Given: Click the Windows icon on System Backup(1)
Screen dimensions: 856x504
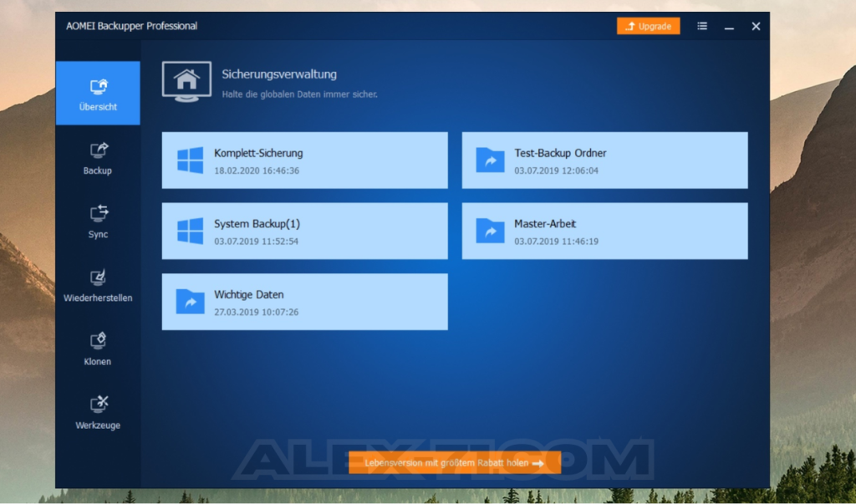Looking at the screenshot, I should 190,230.
